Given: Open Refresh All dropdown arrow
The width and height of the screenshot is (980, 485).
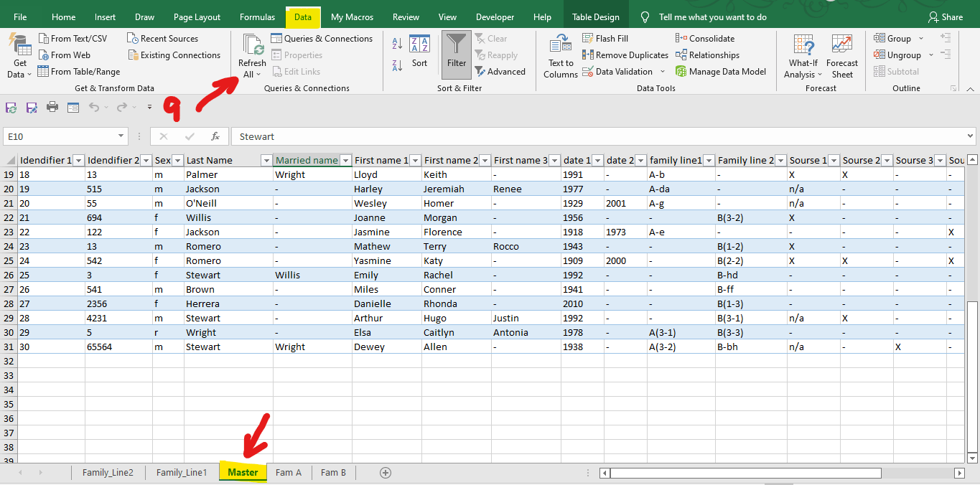Looking at the screenshot, I should pos(258,75).
